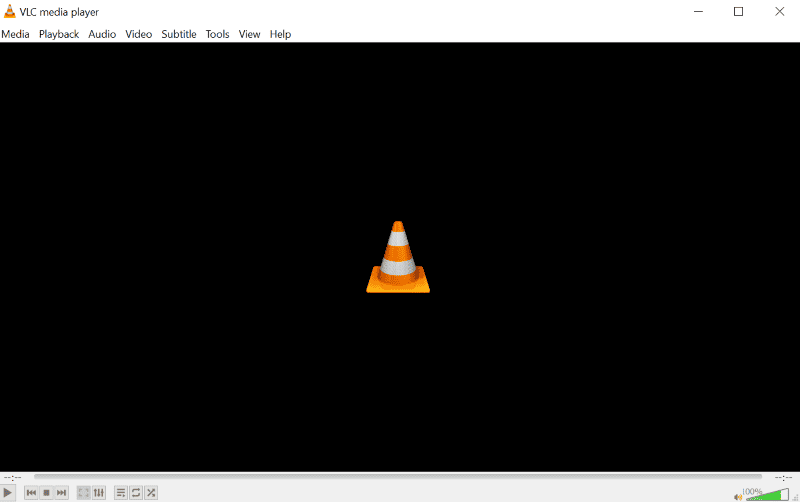The height and width of the screenshot is (502, 800).
Task: Open the Playback menu
Action: (x=59, y=34)
